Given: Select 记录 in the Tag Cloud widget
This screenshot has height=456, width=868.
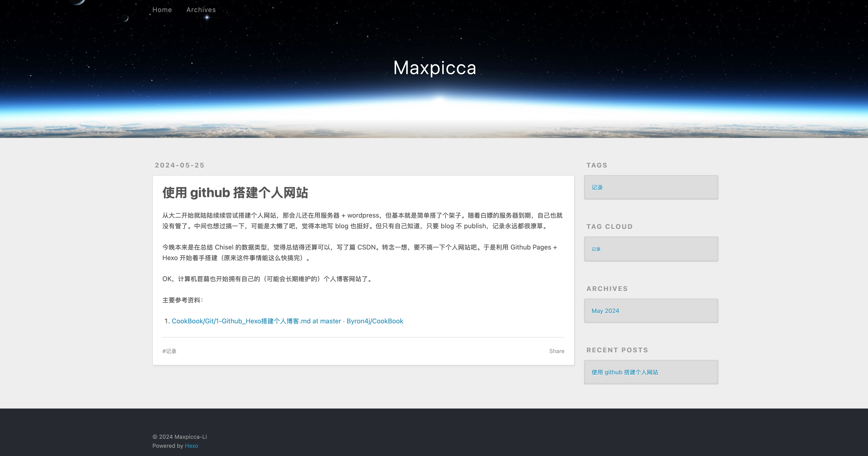Looking at the screenshot, I should pyautogui.click(x=596, y=249).
